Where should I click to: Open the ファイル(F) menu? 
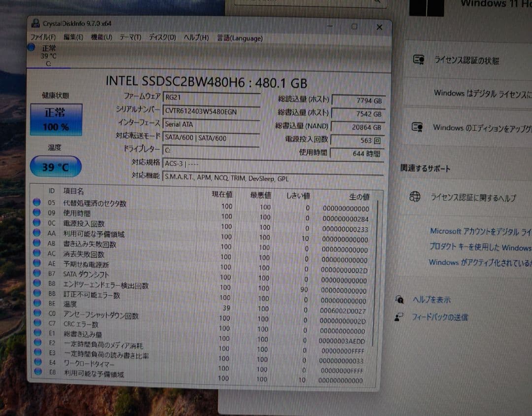tap(43, 37)
